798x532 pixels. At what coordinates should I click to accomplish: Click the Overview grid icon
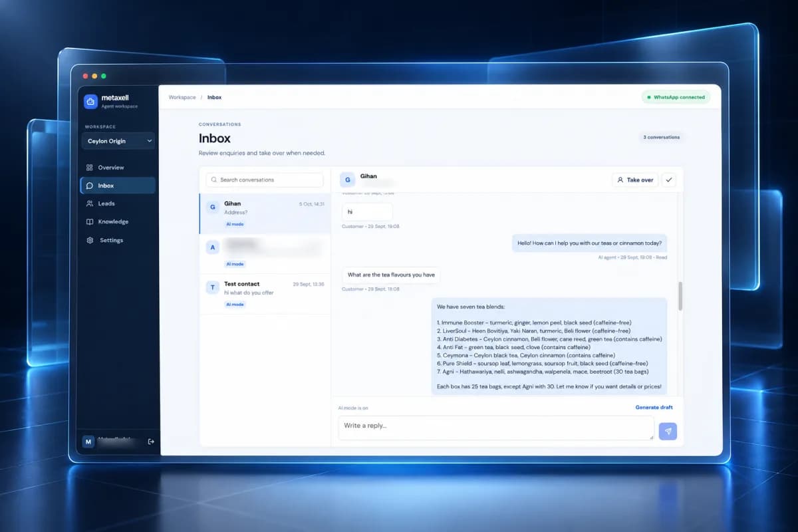[x=90, y=168]
